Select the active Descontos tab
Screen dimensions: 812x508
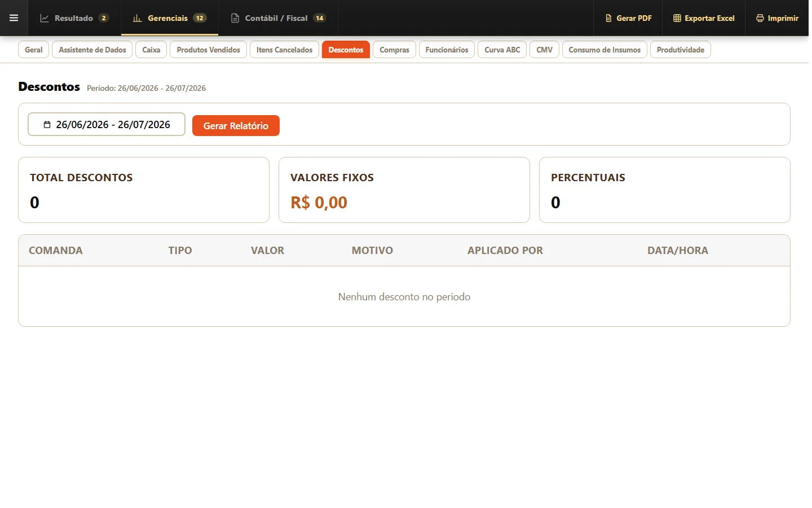[x=346, y=50]
